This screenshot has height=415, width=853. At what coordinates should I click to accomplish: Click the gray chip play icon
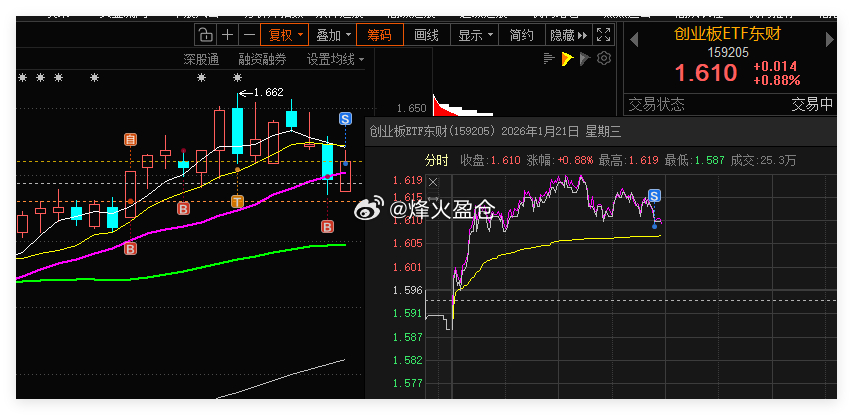click(x=585, y=58)
